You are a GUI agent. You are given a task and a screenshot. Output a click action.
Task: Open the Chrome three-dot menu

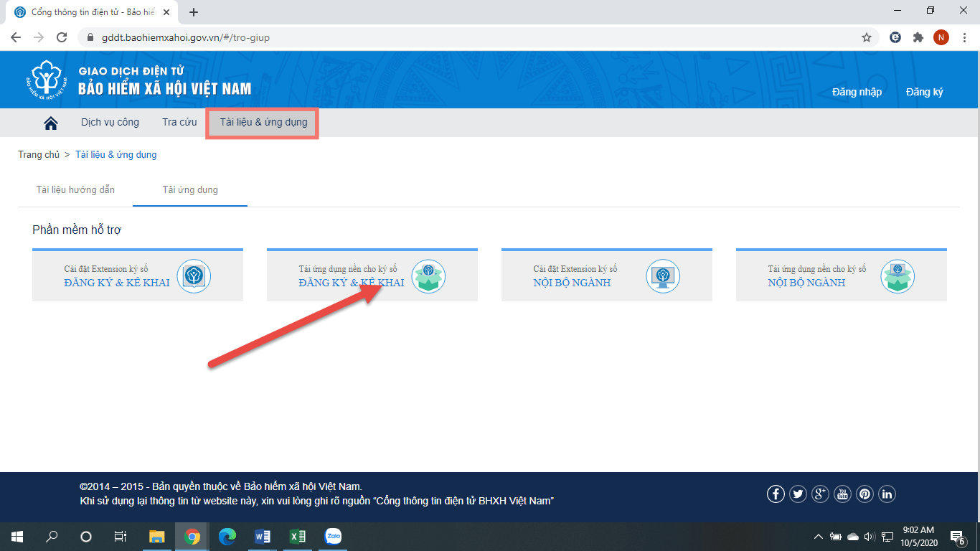point(964,37)
